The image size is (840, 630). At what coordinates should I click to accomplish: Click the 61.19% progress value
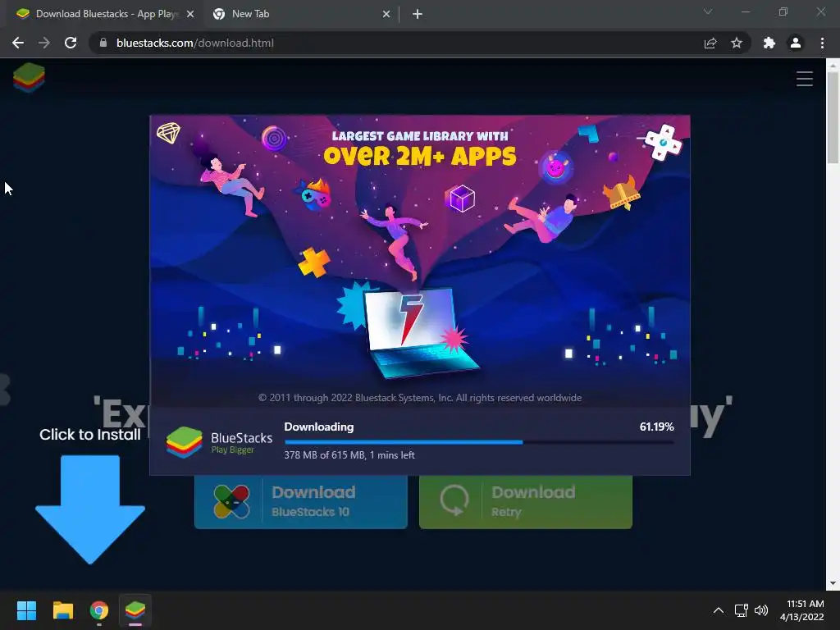click(x=656, y=427)
